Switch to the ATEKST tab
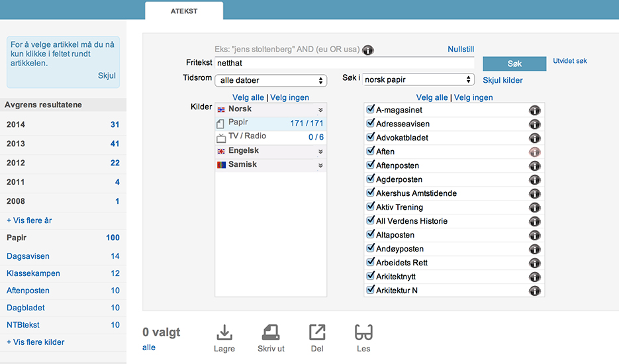The height and width of the screenshot is (364, 619). click(184, 11)
